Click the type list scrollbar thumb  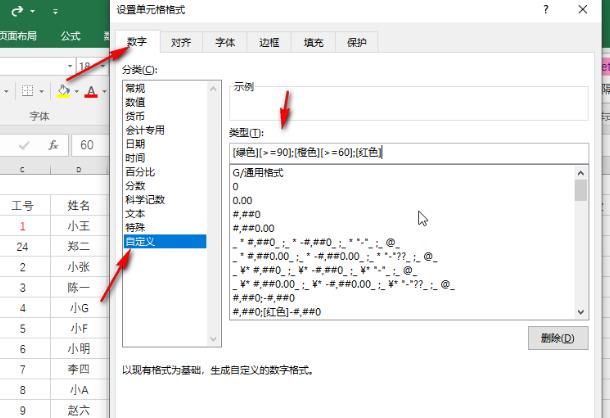pos(581,190)
